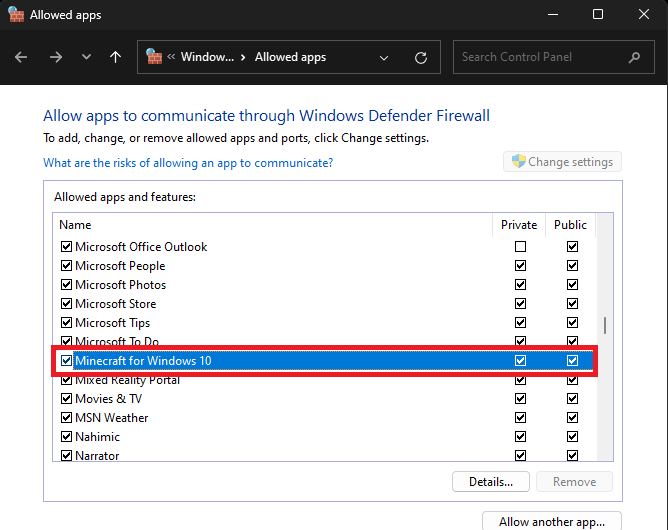The image size is (668, 530).
Task: Toggle Private checkbox for Microsoft Office Outlook
Action: [520, 247]
